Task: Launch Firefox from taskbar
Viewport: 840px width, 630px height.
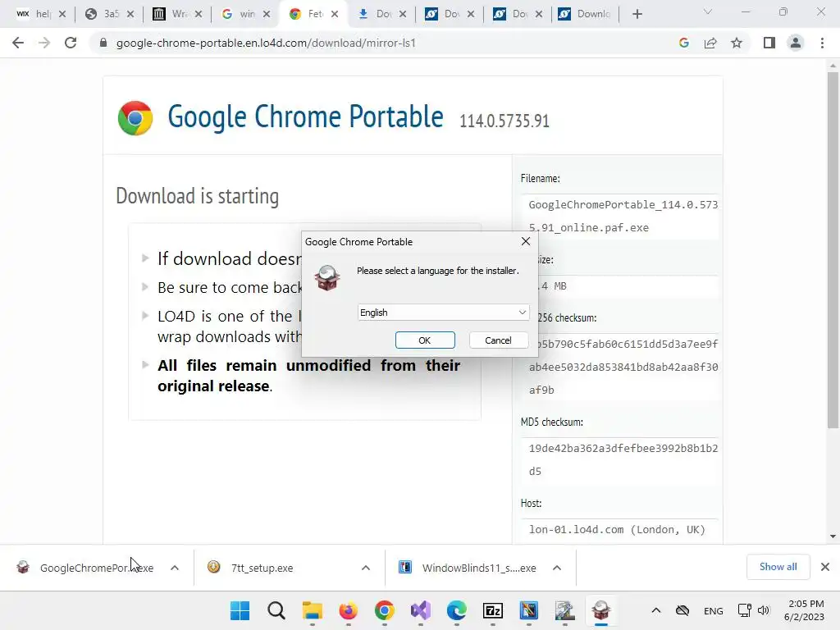Action: pyautogui.click(x=348, y=610)
